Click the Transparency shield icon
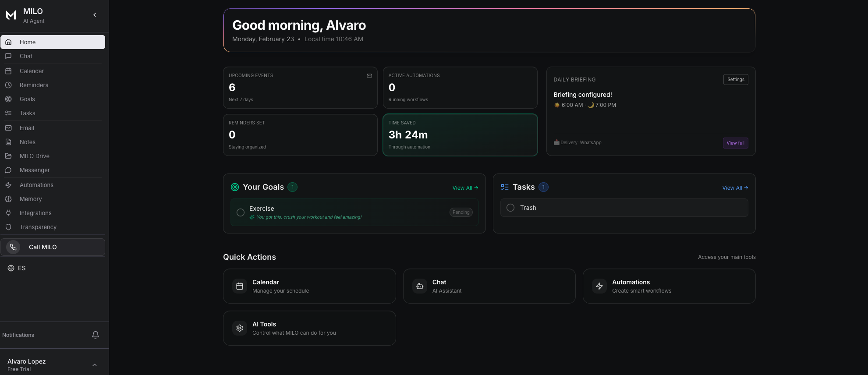 [x=8, y=227]
